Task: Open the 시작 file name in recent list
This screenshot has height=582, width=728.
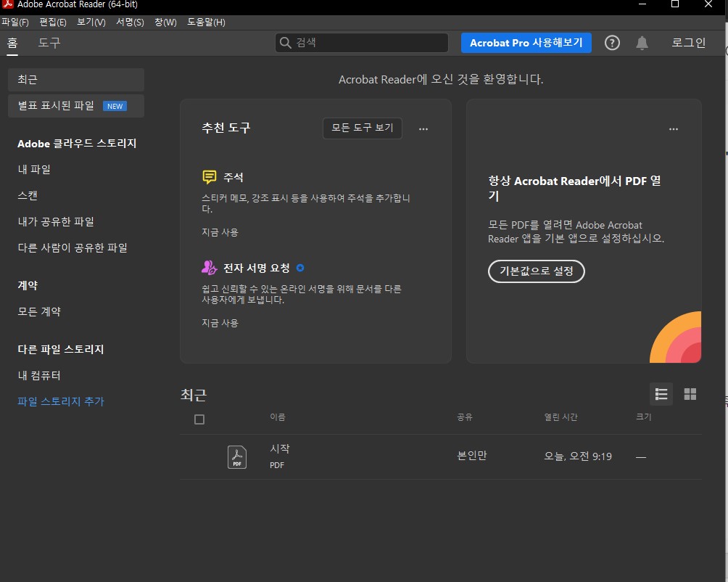Action: [x=279, y=448]
